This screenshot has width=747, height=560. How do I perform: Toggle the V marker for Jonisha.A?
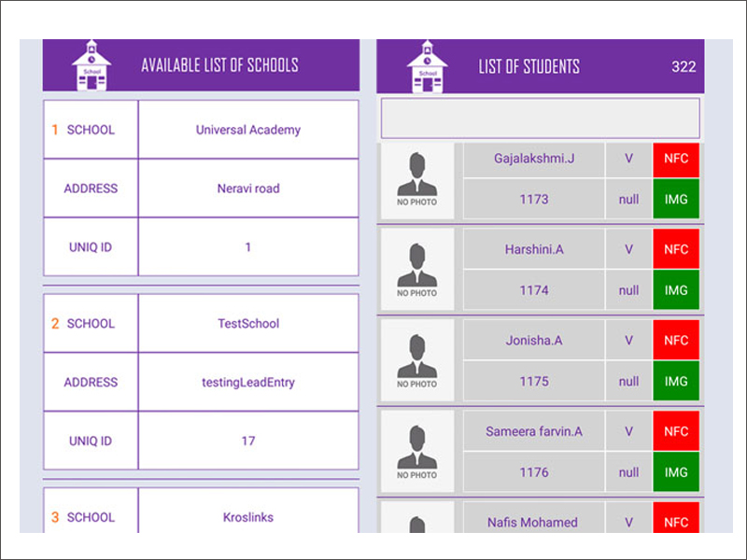tap(628, 340)
